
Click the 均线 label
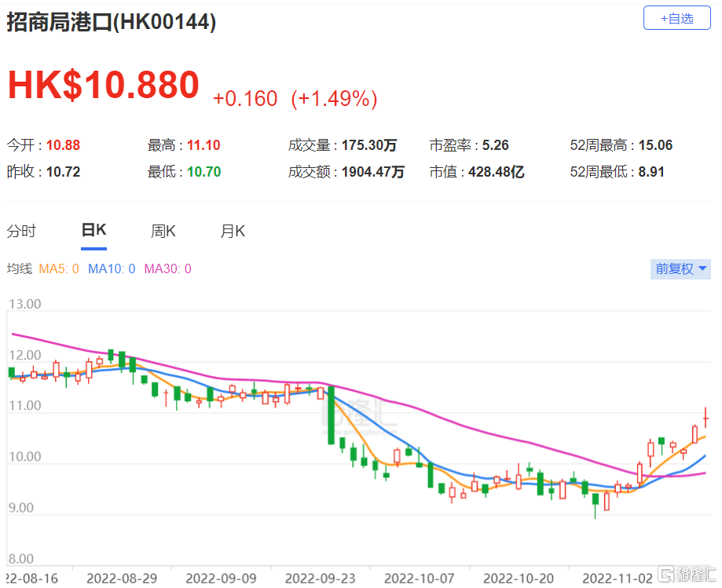click(20, 268)
